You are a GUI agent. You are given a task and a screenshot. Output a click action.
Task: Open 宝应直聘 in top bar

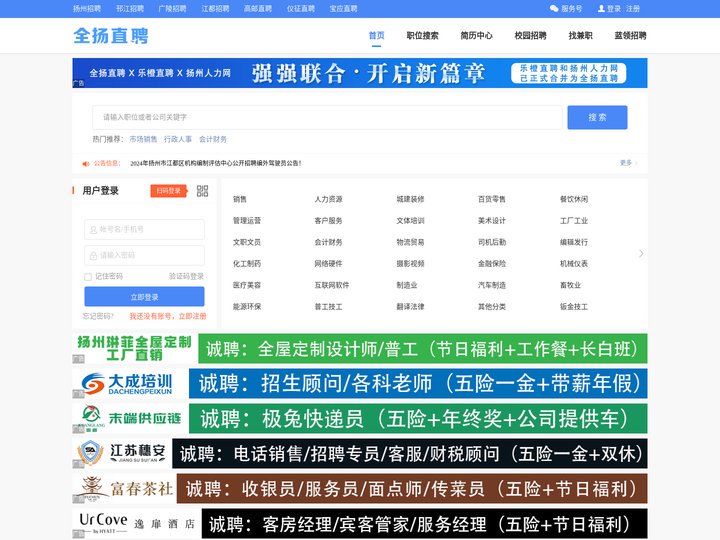[x=343, y=9]
